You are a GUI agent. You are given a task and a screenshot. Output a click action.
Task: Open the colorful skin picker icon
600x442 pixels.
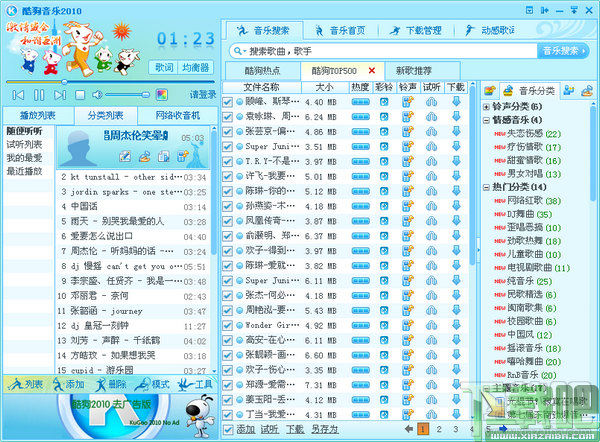162,95
